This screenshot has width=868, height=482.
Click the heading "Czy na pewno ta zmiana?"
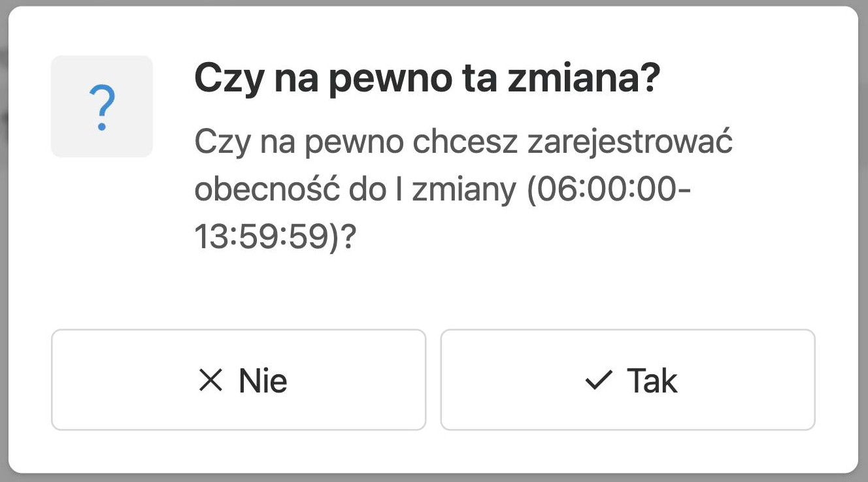pyautogui.click(x=427, y=80)
